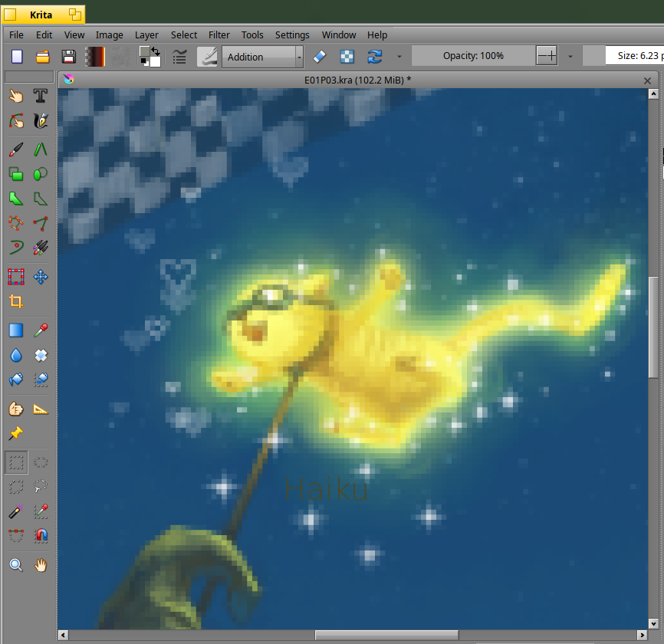Viewport: 664px width, 644px height.
Task: Select the Contiguous Selection magic wand
Action: pyautogui.click(x=16, y=511)
